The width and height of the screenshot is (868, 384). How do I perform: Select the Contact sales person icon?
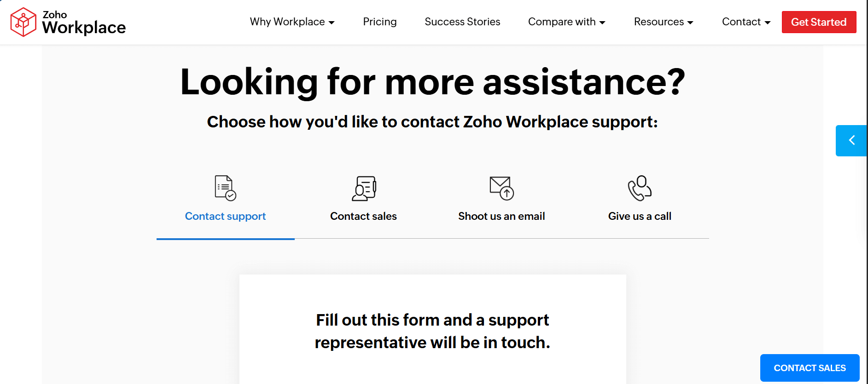[364, 188]
